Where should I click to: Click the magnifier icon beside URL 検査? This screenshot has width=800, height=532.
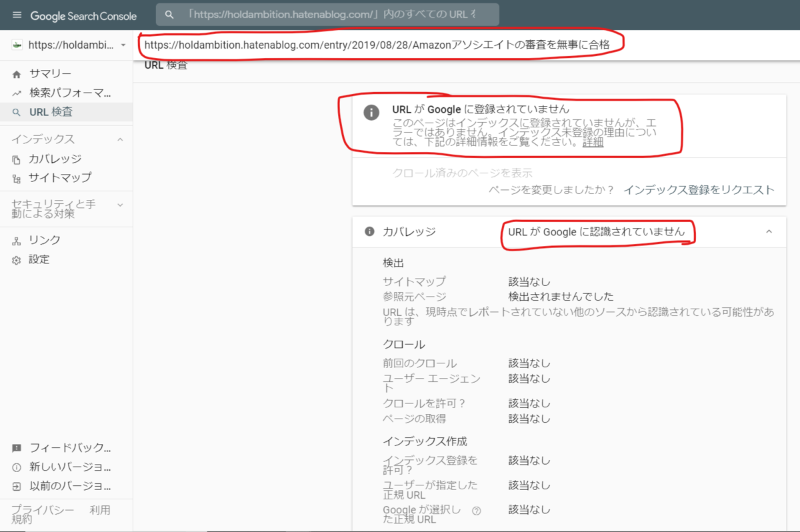point(17,112)
